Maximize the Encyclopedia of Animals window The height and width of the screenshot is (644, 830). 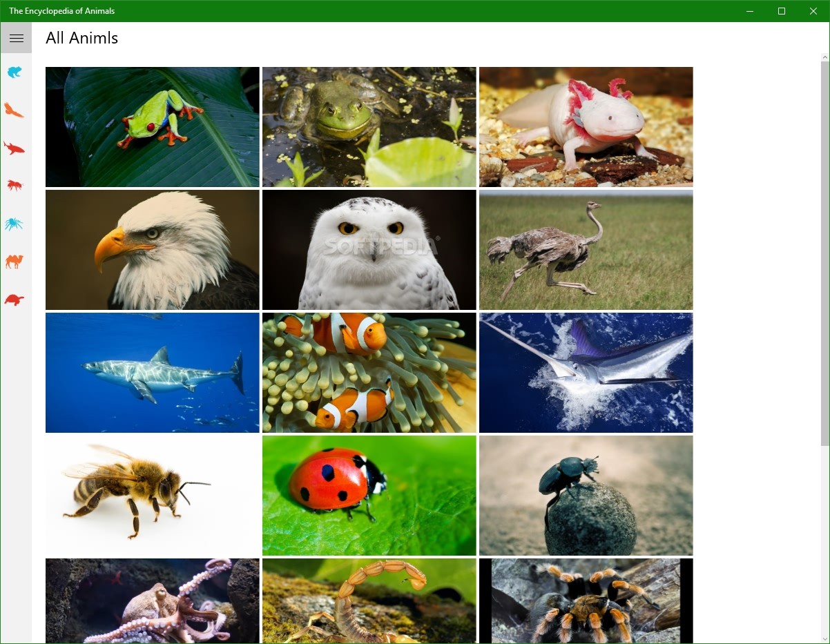point(782,11)
